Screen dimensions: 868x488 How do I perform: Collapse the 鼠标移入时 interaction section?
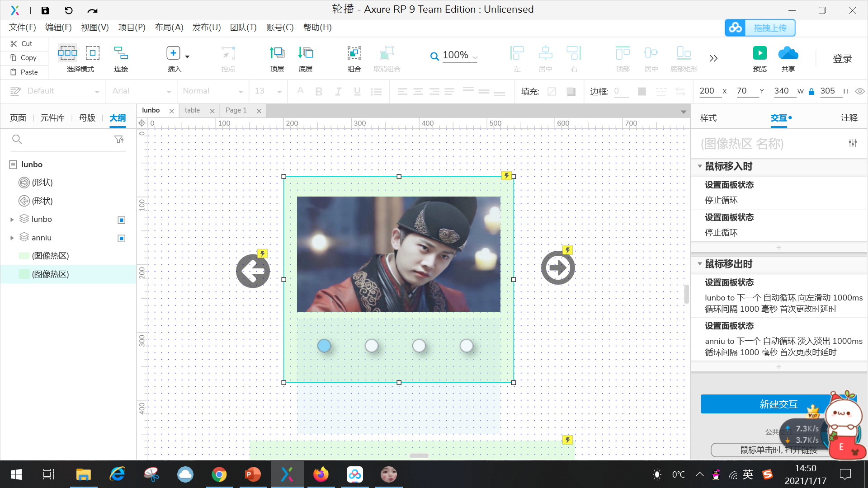click(700, 166)
